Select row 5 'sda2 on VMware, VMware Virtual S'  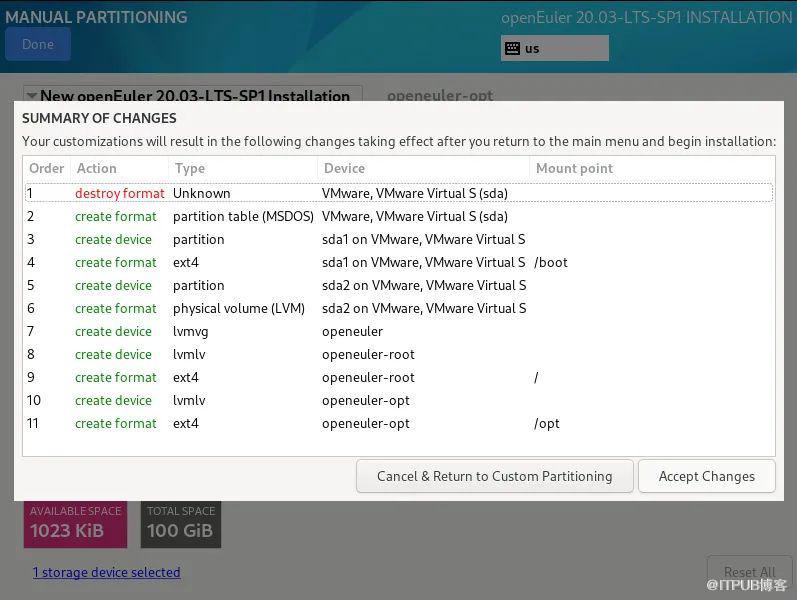(x=424, y=285)
